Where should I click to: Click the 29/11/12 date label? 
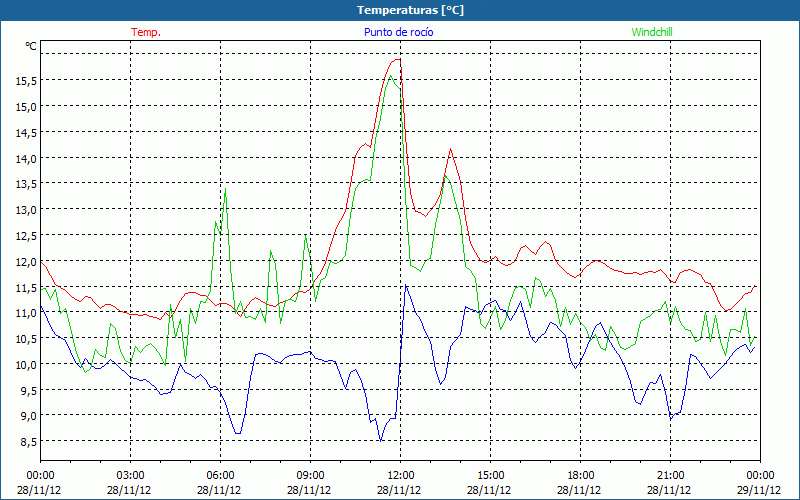(759, 490)
